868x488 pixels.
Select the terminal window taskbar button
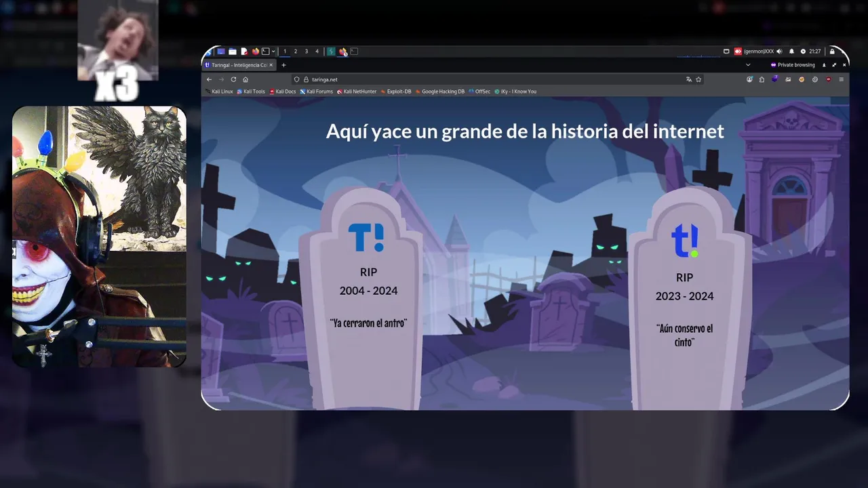pos(354,52)
